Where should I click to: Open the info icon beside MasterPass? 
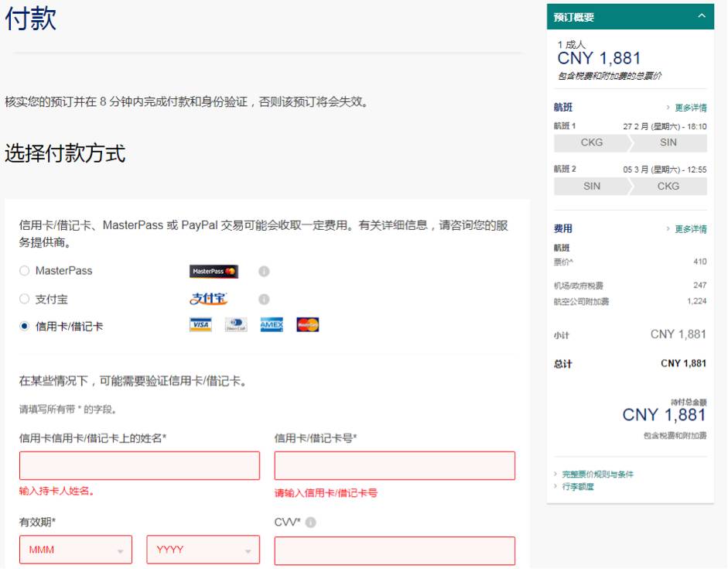click(x=264, y=271)
